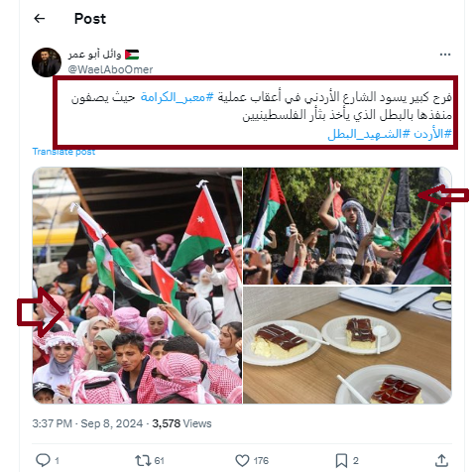Viewport: 476px width, 472px height.
Task: Like the post with the heart icon
Action: click(x=242, y=460)
